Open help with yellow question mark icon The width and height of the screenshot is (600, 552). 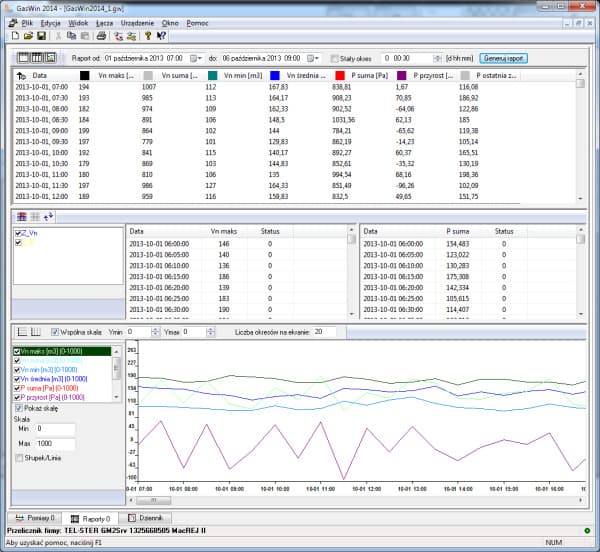click(148, 36)
